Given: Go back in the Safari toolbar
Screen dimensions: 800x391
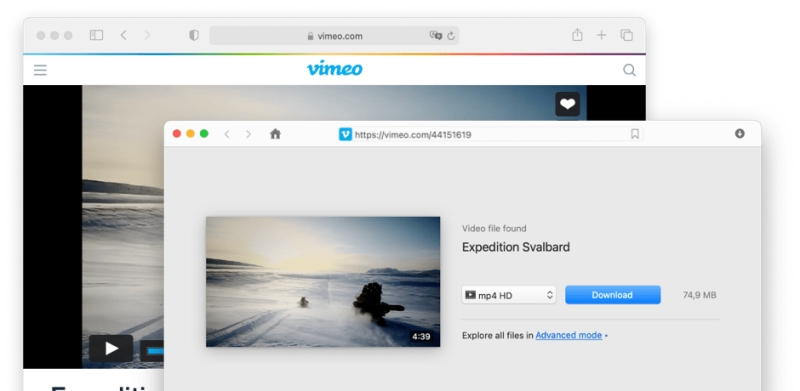Looking at the screenshot, I should [123, 35].
